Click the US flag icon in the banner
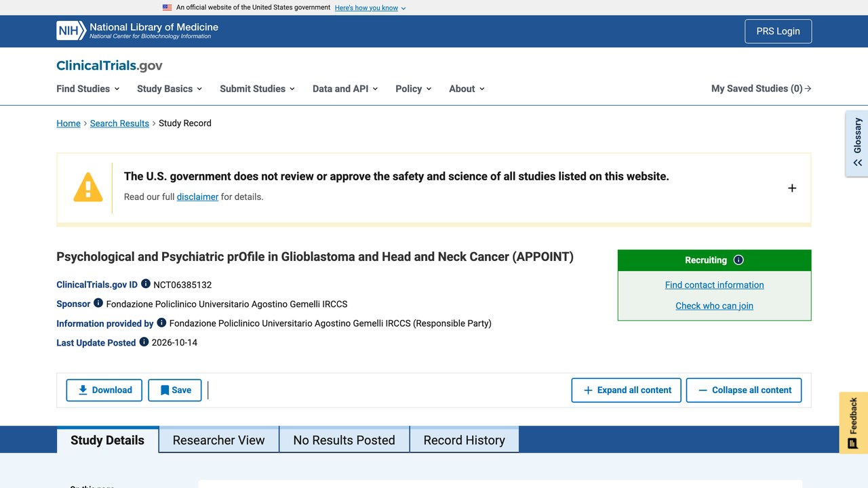The height and width of the screenshot is (488, 868). click(x=167, y=7)
